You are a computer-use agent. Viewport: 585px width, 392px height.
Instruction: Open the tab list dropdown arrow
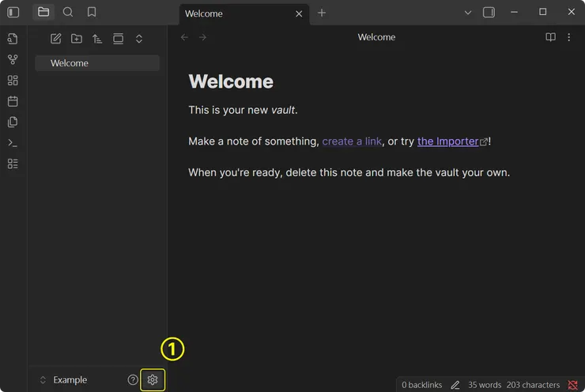point(467,13)
